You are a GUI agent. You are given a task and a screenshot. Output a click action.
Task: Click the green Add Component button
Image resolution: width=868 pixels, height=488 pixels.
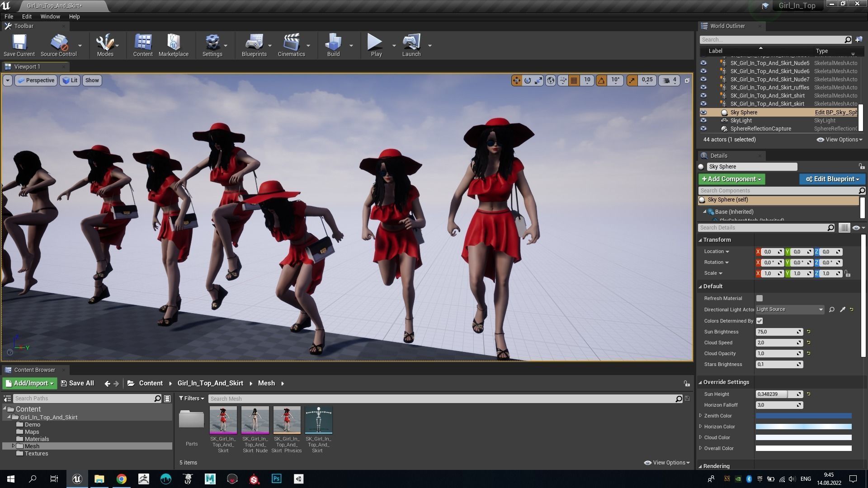tap(731, 179)
